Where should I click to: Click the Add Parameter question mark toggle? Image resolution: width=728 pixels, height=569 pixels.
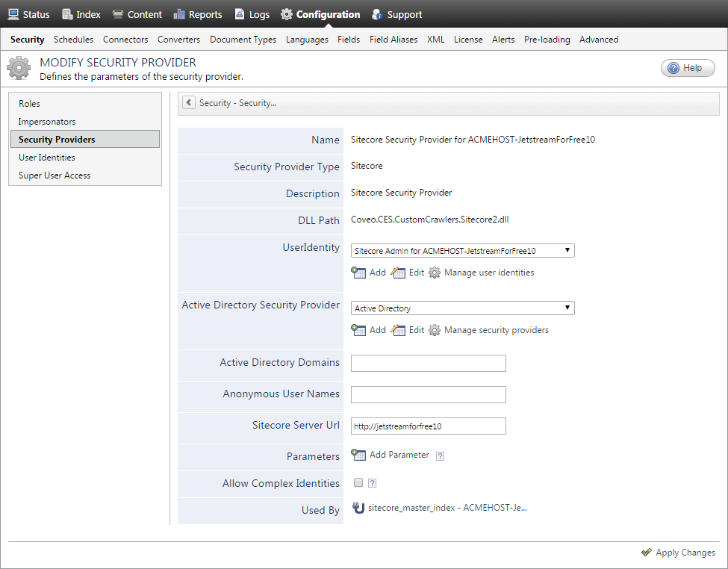[x=441, y=455]
